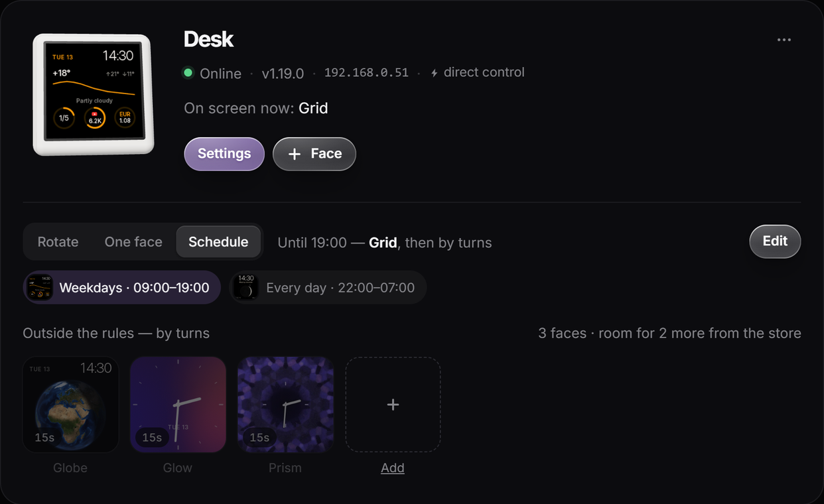Click the night face icon in the Every day rule
The height and width of the screenshot is (504, 824).
246,287
